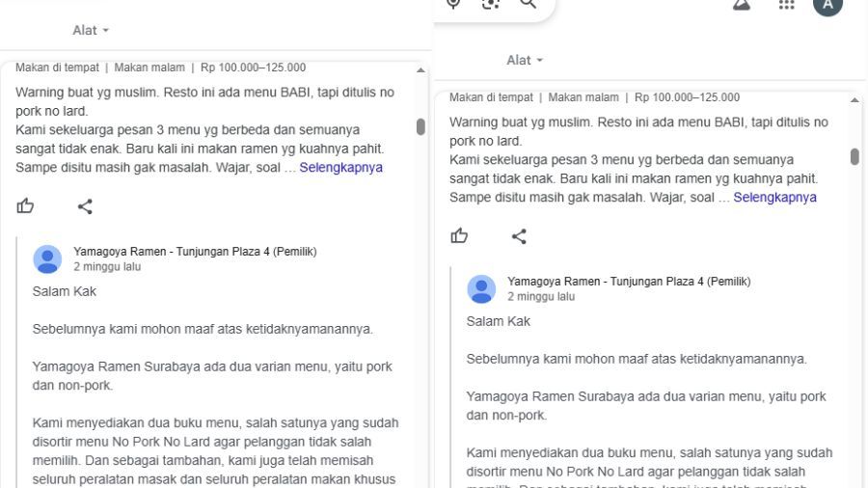Click 'Makan di tempat' in right panel

[x=491, y=97]
